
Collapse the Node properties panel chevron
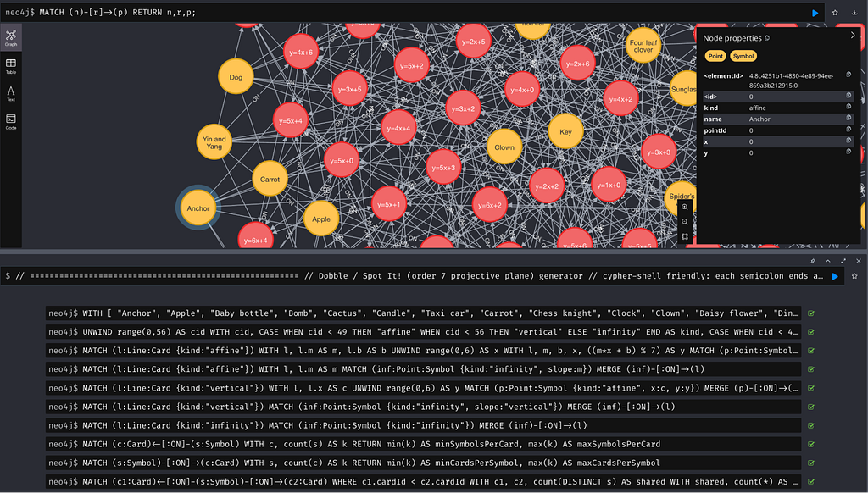(853, 36)
